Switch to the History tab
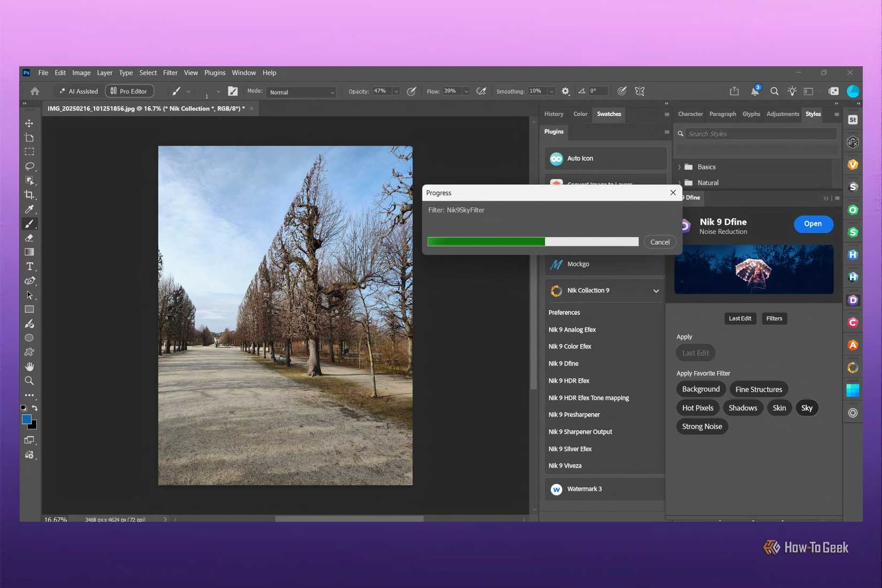Image resolution: width=882 pixels, height=588 pixels. point(554,114)
